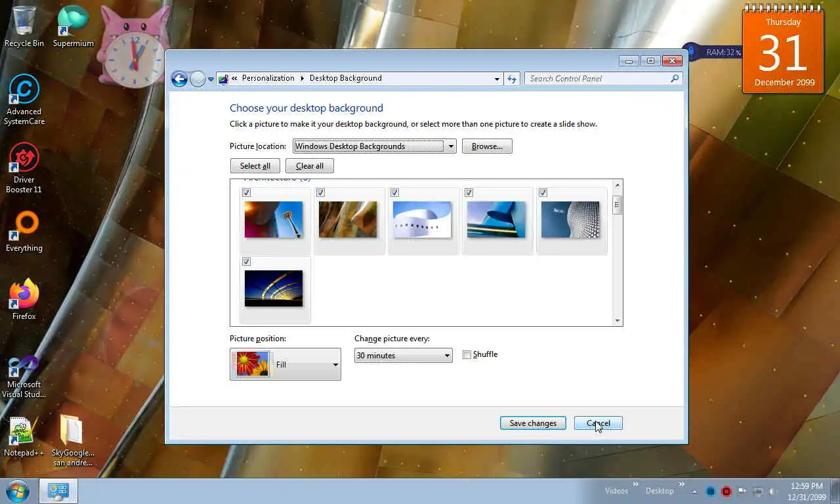Open Microsoft Visual Studio desktop shortcut
The height and width of the screenshot is (504, 840).
(x=24, y=376)
